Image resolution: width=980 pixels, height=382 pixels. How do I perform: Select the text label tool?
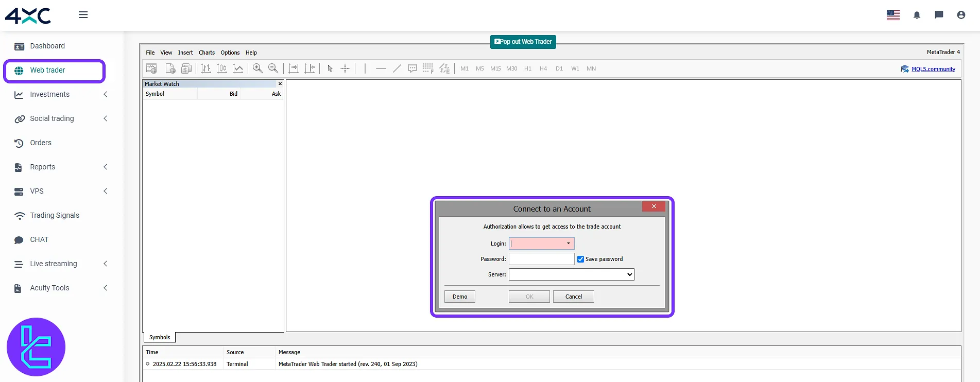click(x=412, y=68)
